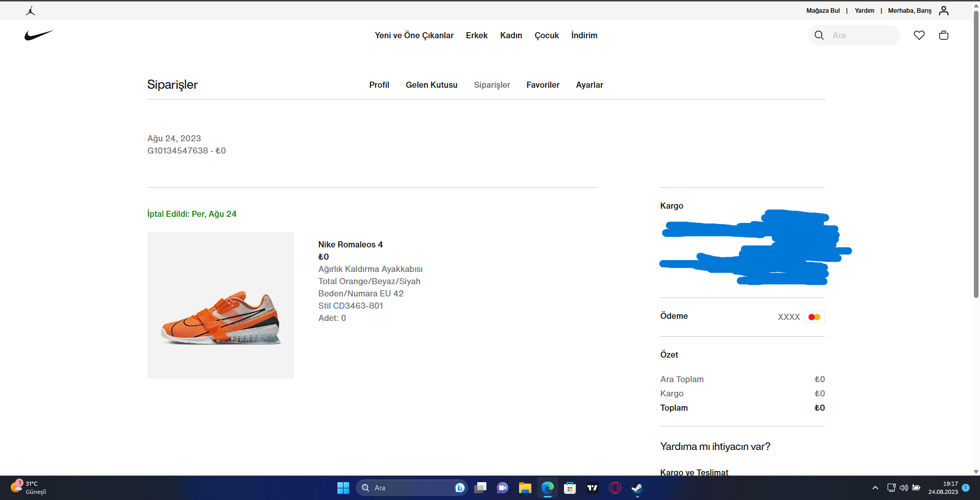The image size is (980, 500).
Task: Open the Nike Romaleos 4 product link
Action: (350, 244)
